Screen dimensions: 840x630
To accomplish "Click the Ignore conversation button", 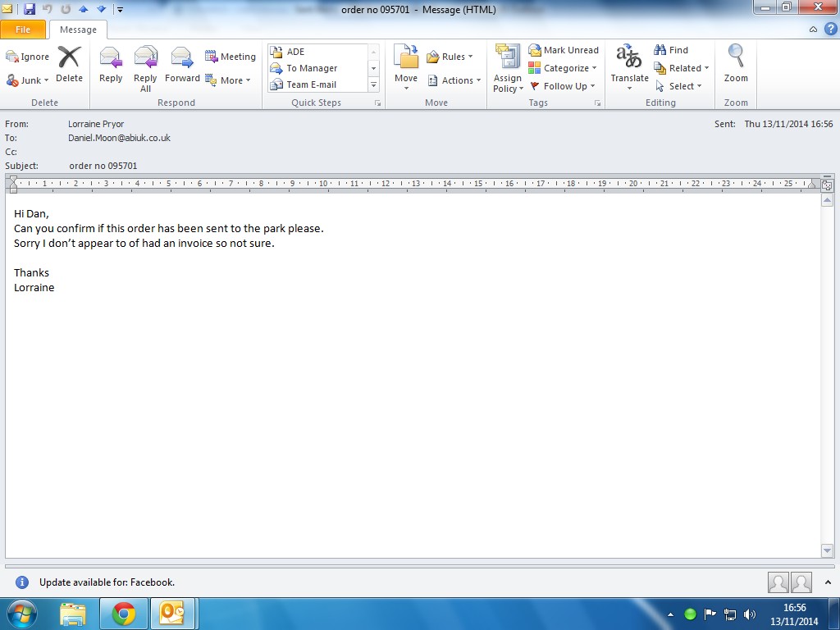I will pyautogui.click(x=27, y=57).
